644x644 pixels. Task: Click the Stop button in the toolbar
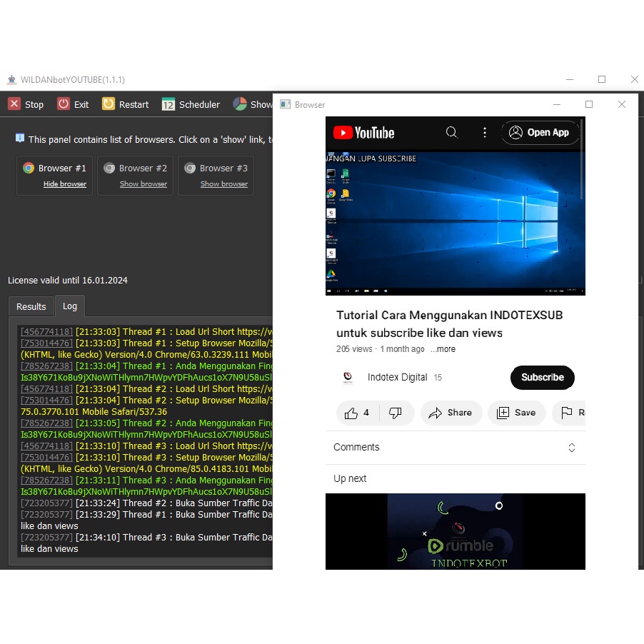point(26,104)
